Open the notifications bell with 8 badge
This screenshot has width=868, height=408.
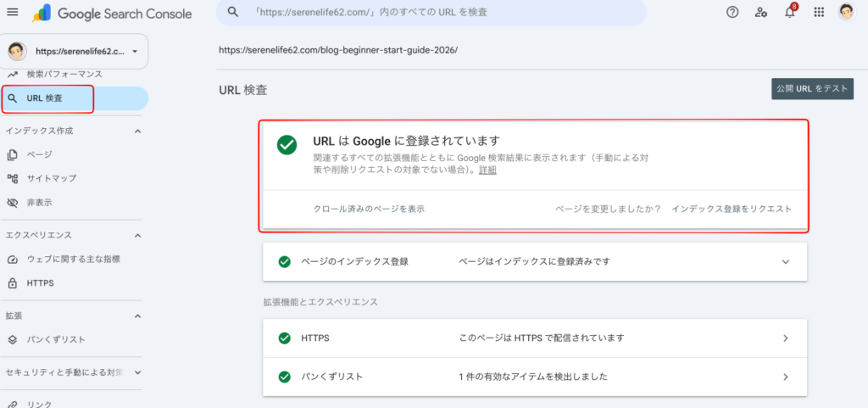coord(791,12)
